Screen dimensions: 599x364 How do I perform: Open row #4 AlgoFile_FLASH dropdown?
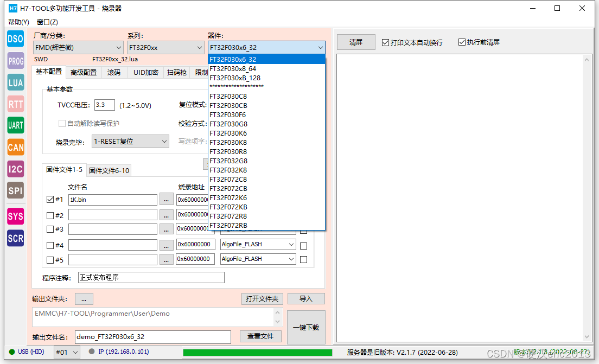pyautogui.click(x=258, y=245)
